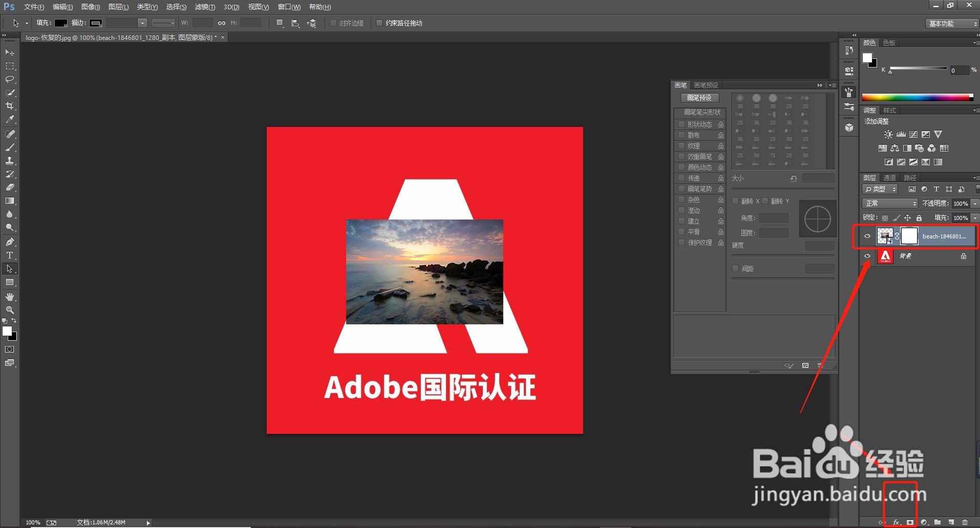Check 形状动态 in brush panel
Image resolution: width=980 pixels, height=528 pixels.
(x=681, y=124)
